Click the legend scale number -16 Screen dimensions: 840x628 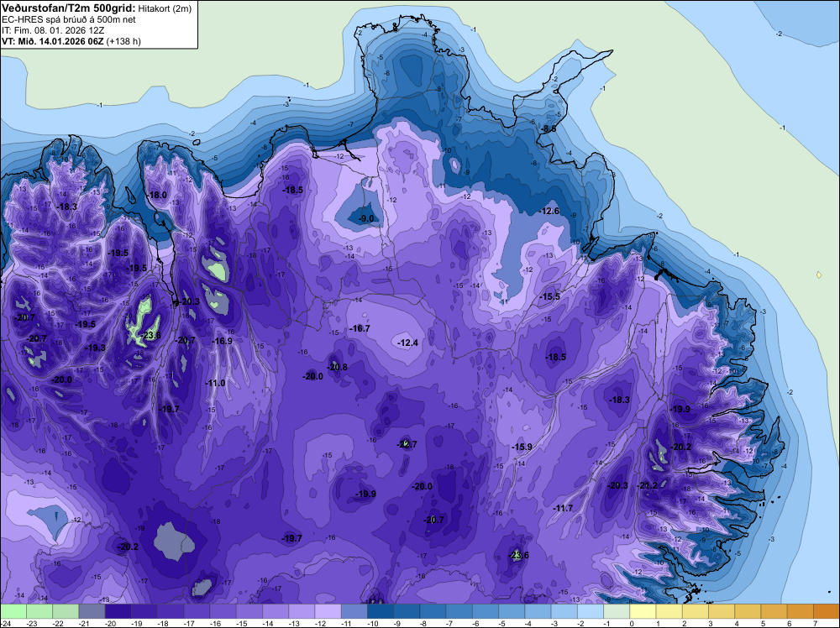[216, 623]
